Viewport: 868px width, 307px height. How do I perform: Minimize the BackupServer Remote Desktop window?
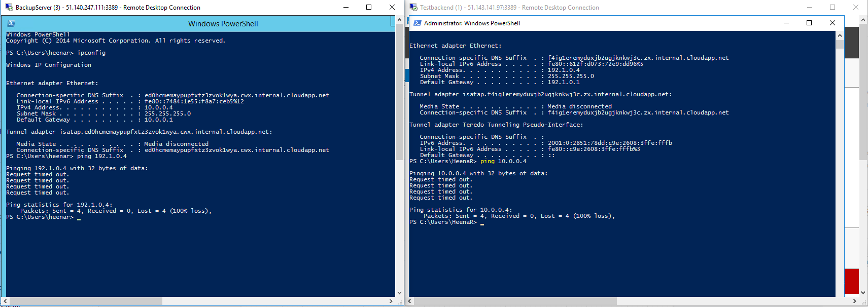[346, 7]
